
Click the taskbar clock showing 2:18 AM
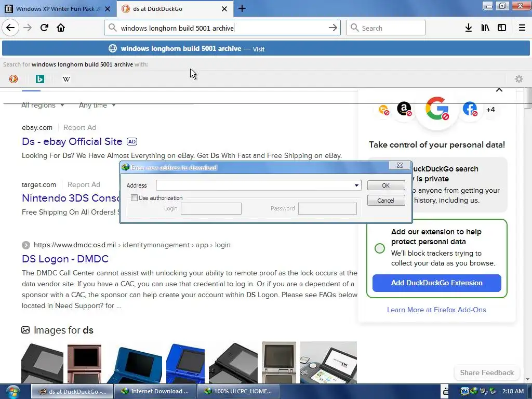tap(513, 391)
